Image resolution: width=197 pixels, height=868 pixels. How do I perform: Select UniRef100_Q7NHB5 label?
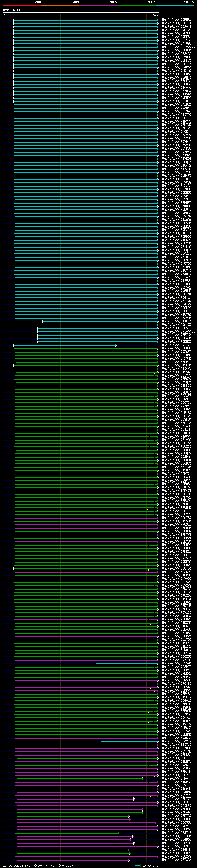tap(176, 349)
